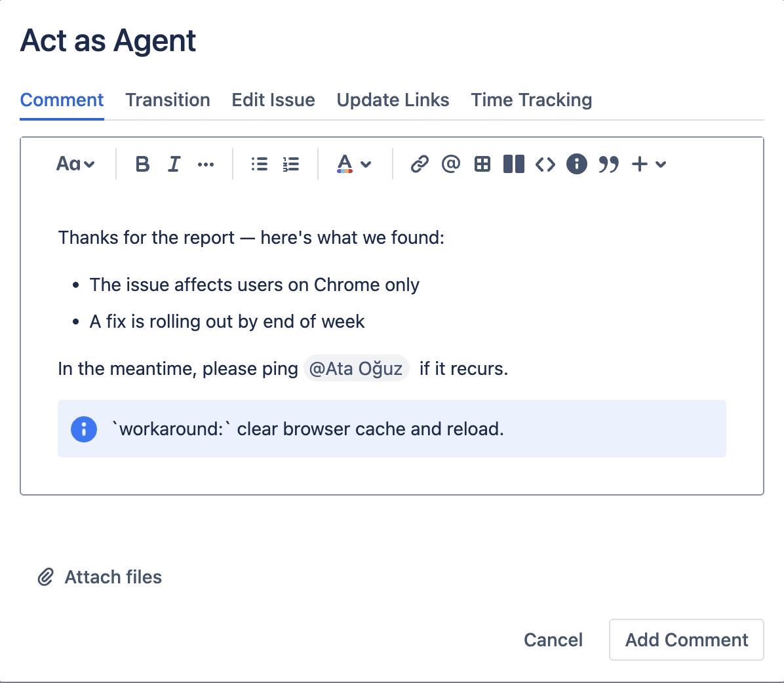Switch to the Comment tab

pyautogui.click(x=62, y=100)
